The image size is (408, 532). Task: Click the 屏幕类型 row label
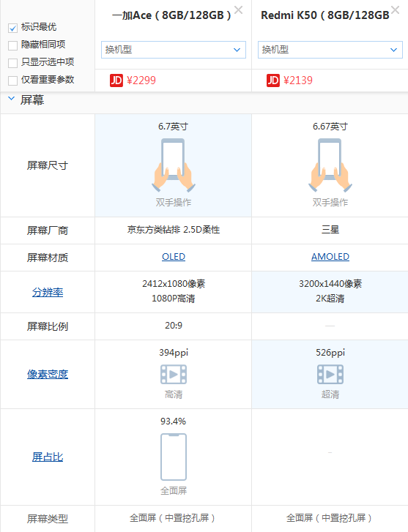48,519
